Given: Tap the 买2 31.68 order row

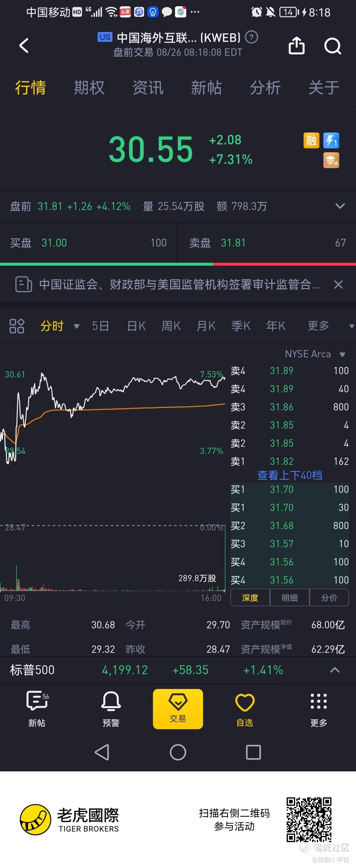Looking at the screenshot, I should coord(290,526).
